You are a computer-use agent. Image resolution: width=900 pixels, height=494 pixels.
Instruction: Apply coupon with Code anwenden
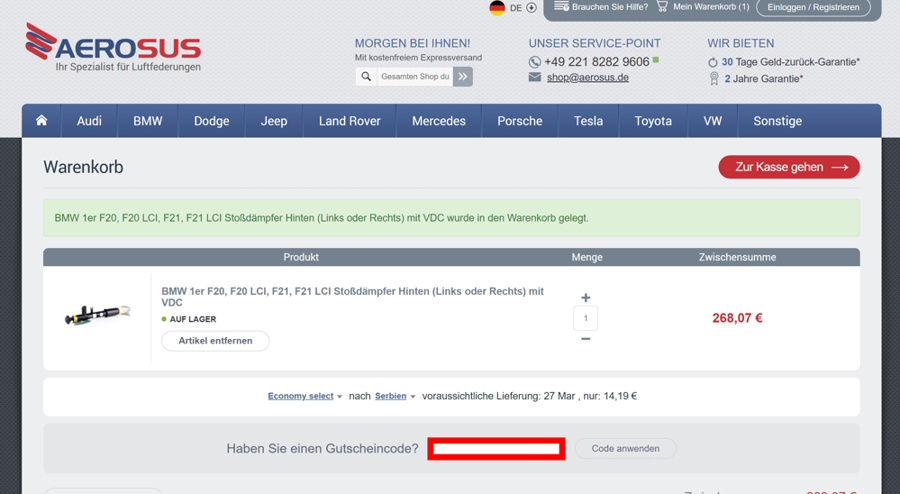(x=626, y=449)
